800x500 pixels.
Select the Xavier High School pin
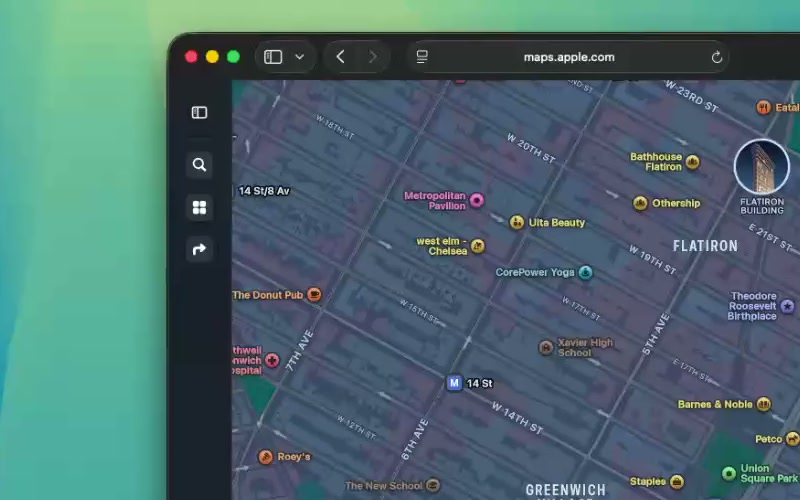click(x=546, y=347)
